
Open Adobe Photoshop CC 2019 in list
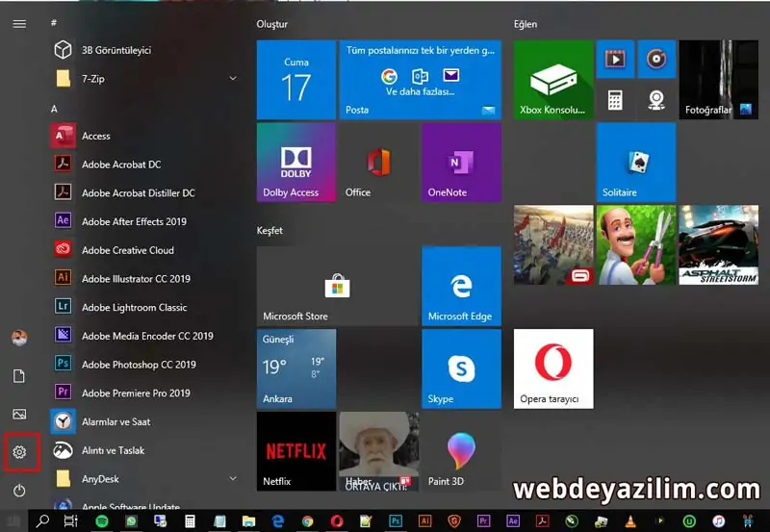coord(145,365)
